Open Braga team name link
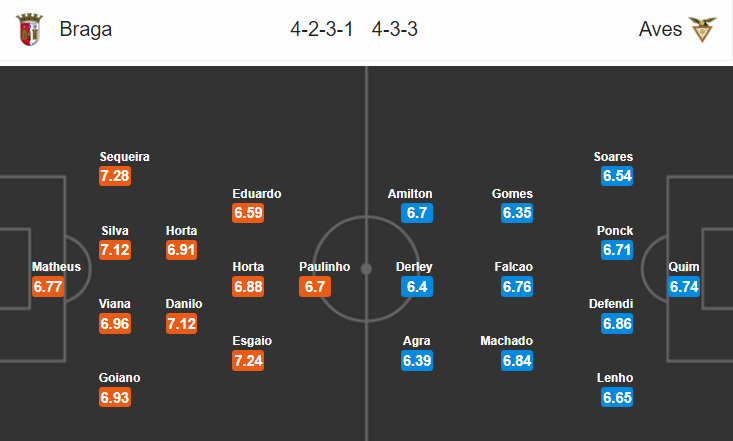733x441 pixels. [86, 29]
